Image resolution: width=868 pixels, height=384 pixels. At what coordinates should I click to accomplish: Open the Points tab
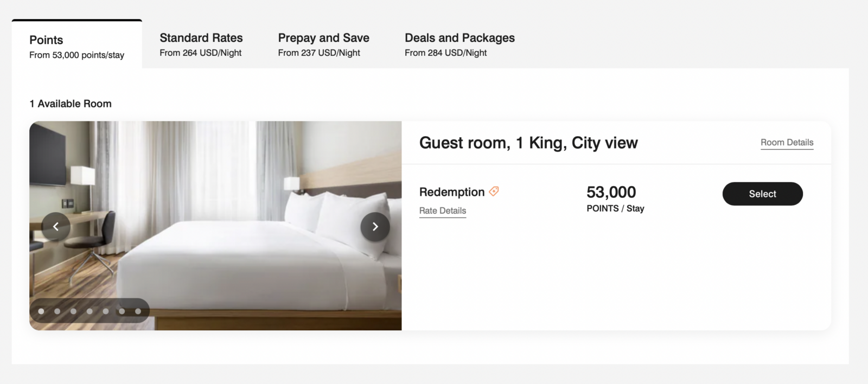pyautogui.click(x=76, y=47)
